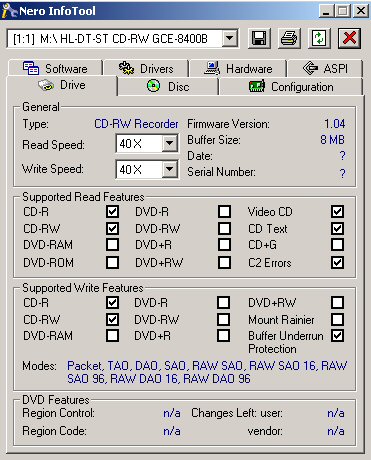Click the Print icon in toolbar

(289, 38)
